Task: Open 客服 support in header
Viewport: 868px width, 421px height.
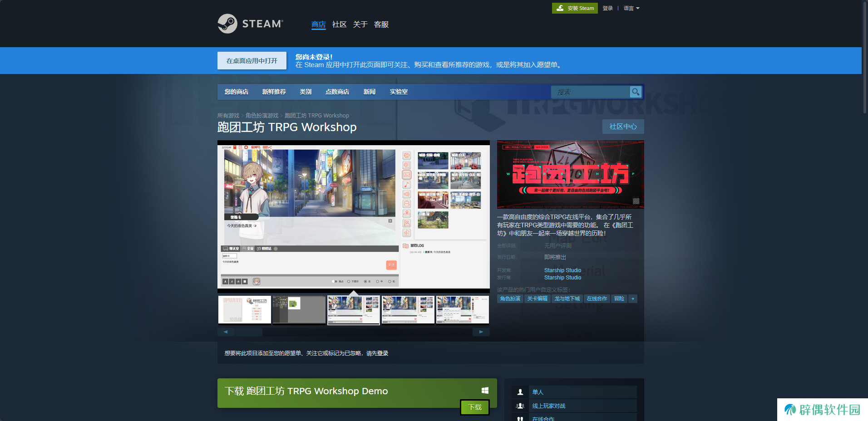Action: point(381,24)
